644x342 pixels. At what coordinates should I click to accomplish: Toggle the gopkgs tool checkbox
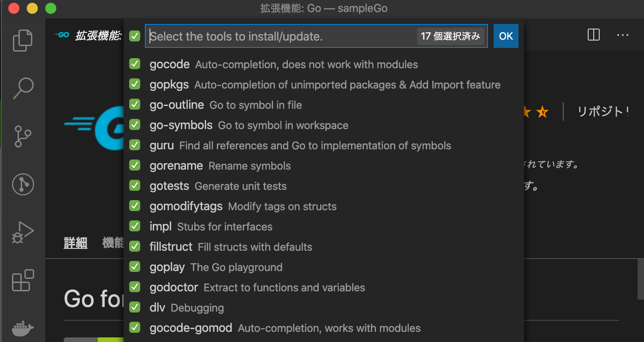tap(135, 84)
